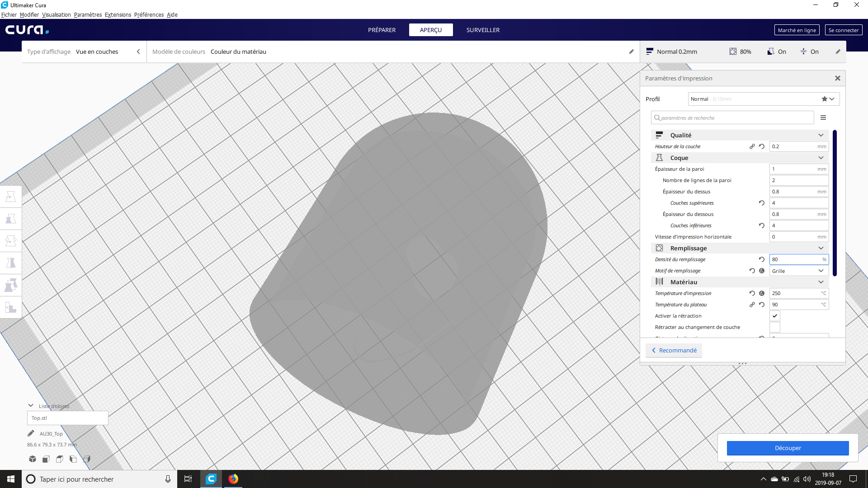
Task: Click the Découper button
Action: pos(788,448)
